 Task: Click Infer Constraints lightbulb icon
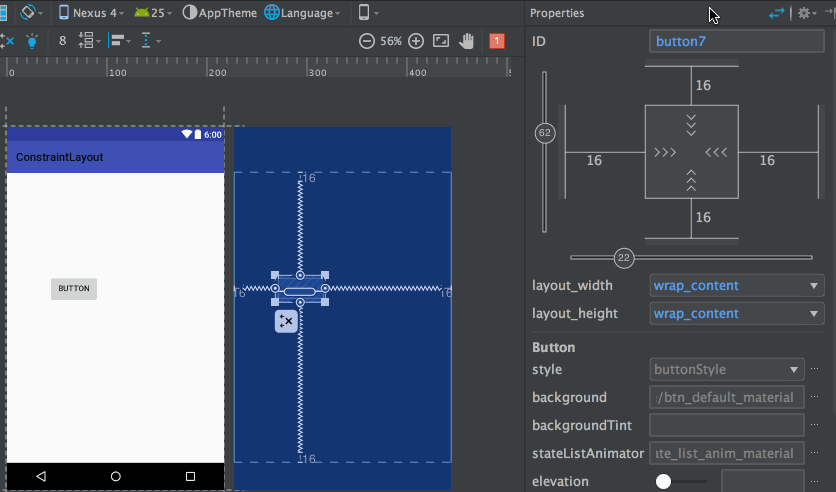pos(32,41)
